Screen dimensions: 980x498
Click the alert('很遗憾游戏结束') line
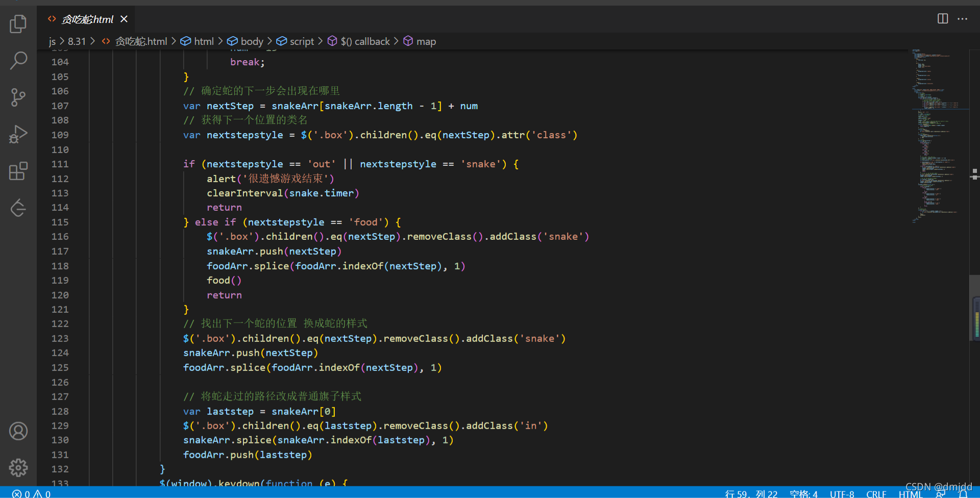[x=271, y=179]
